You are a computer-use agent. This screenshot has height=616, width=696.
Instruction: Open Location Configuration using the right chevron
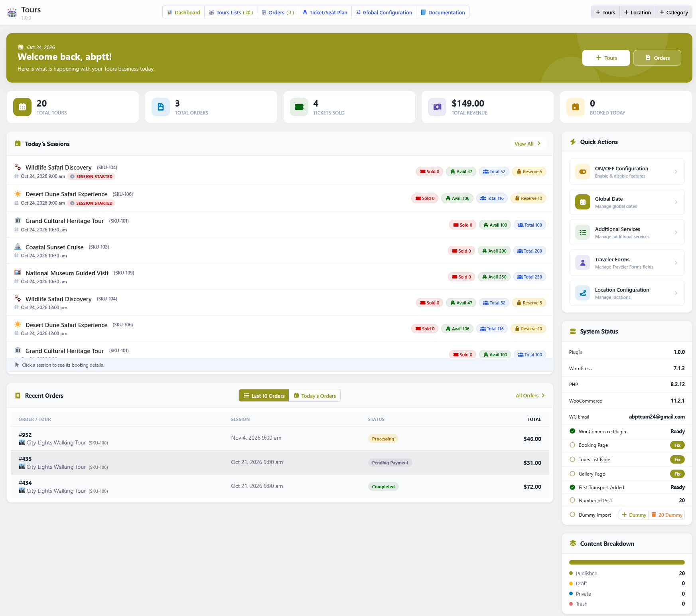tap(676, 293)
